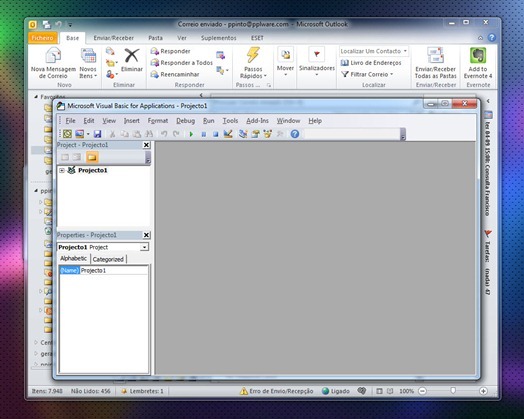
Task: Close the Properties - Projecto1 panel
Action: tap(146, 235)
